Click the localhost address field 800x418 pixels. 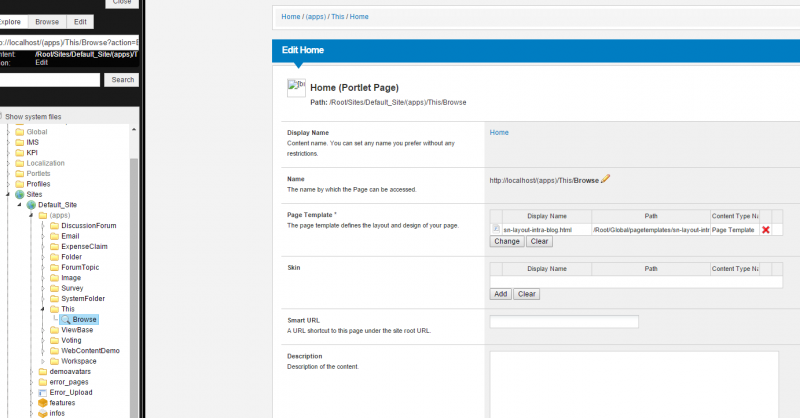point(68,42)
